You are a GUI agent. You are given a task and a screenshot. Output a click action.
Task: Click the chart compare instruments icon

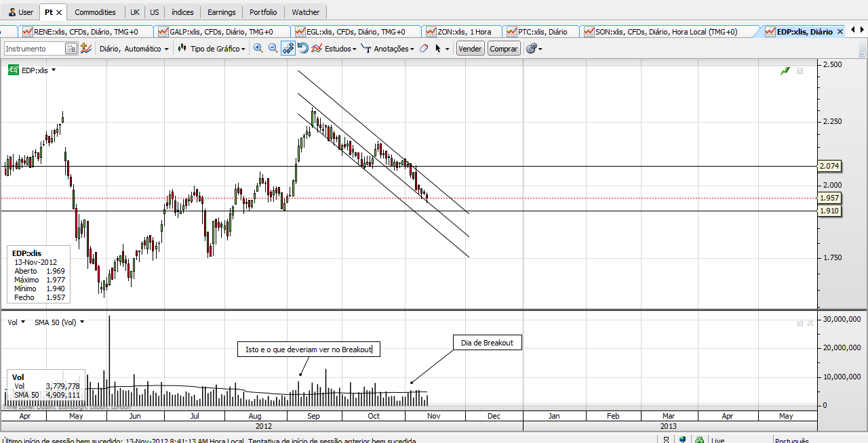click(86, 48)
